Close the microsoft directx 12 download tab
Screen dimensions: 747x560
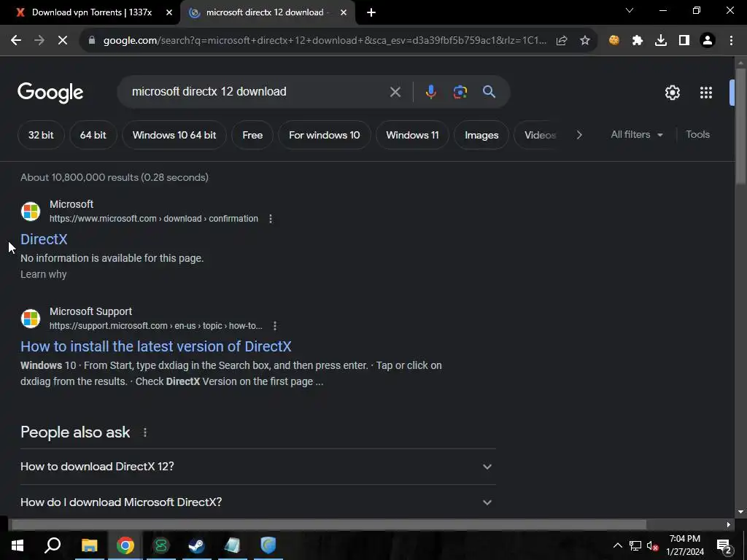pos(344,13)
